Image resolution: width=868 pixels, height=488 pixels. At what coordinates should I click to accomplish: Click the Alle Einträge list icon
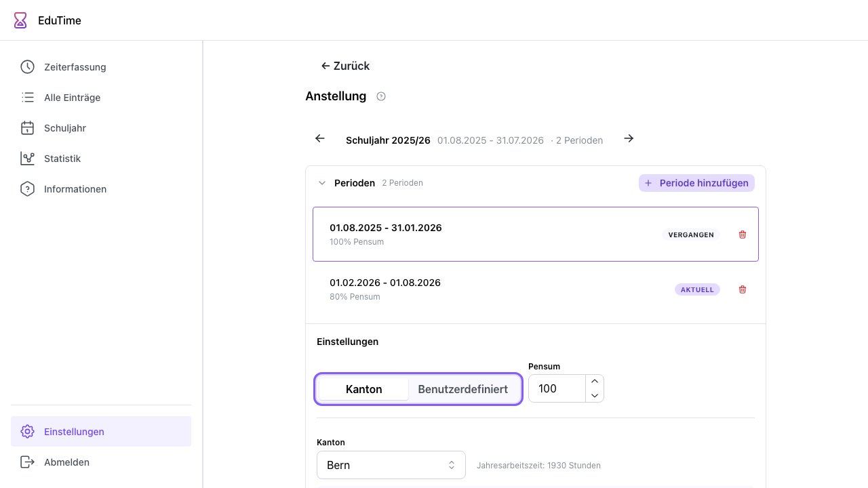click(x=27, y=98)
